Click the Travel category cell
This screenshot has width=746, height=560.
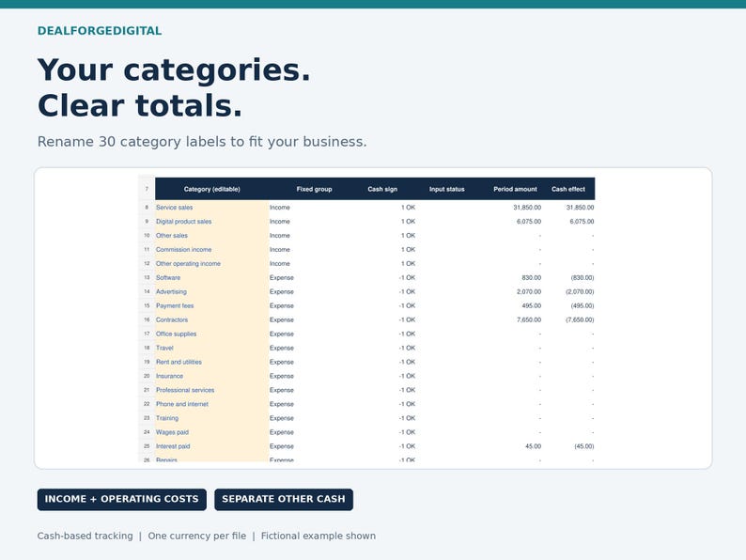click(211, 348)
